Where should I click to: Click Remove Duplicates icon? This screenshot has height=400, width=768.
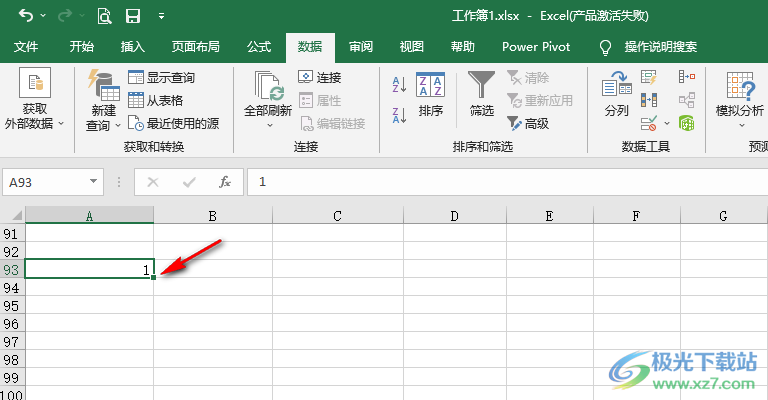click(648, 100)
